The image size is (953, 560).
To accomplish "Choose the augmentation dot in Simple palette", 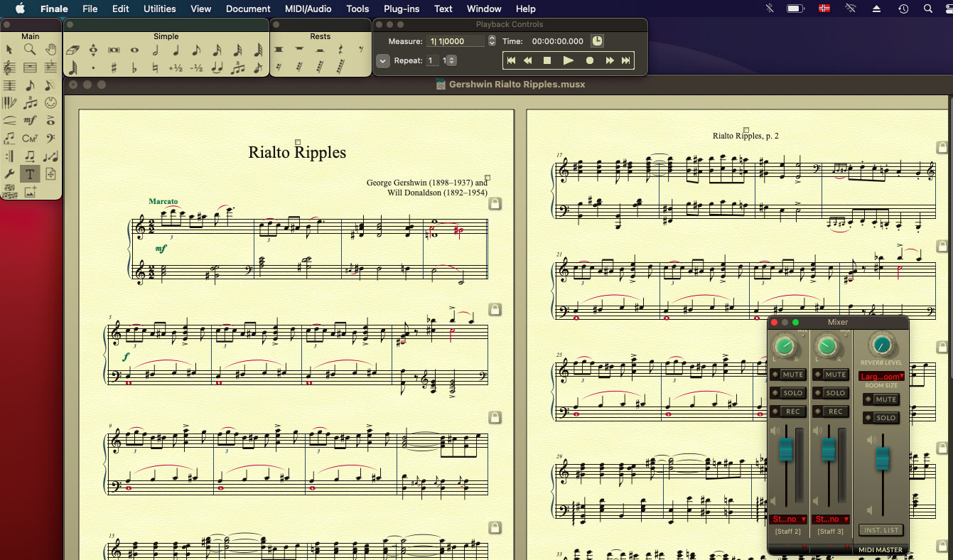I will click(x=93, y=68).
